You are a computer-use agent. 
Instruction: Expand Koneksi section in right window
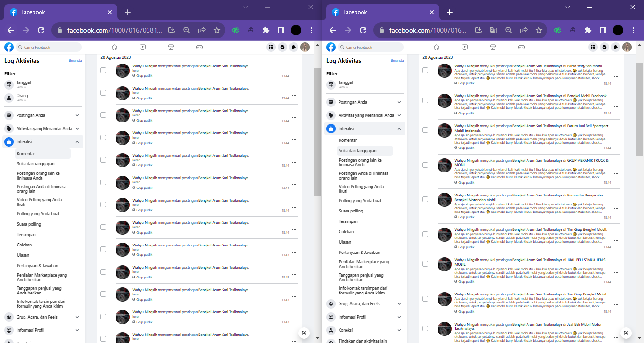coord(365,330)
